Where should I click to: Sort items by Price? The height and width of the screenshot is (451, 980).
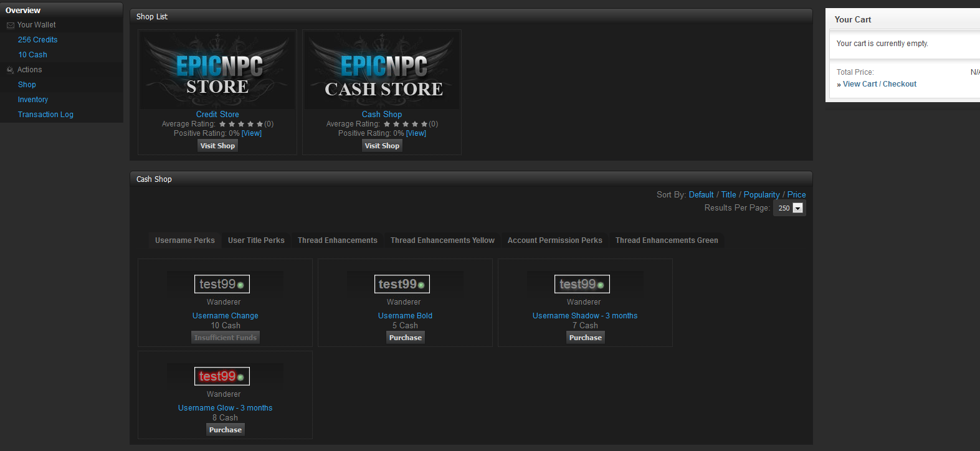pyautogui.click(x=796, y=195)
